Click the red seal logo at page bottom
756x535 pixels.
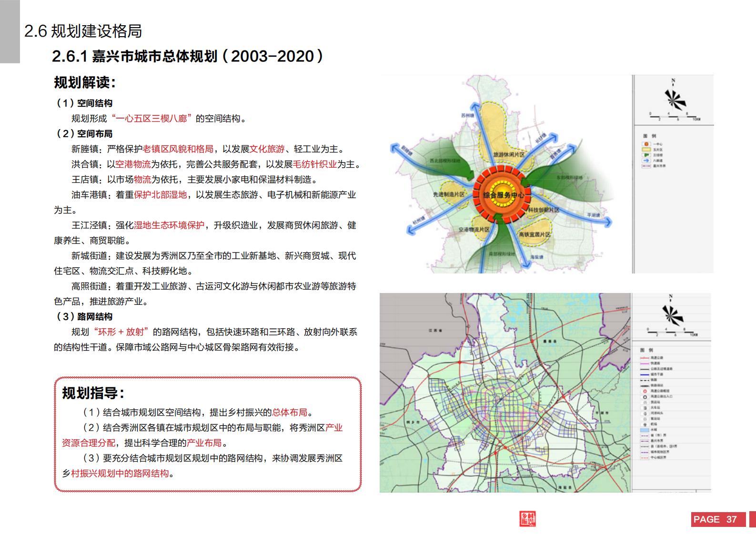(527, 519)
